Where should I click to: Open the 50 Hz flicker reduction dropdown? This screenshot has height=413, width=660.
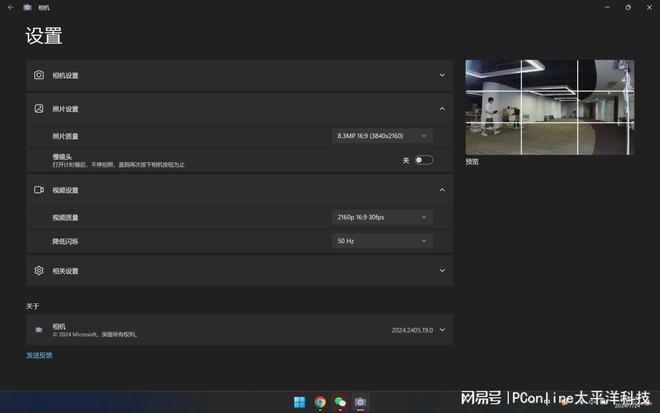pos(382,241)
